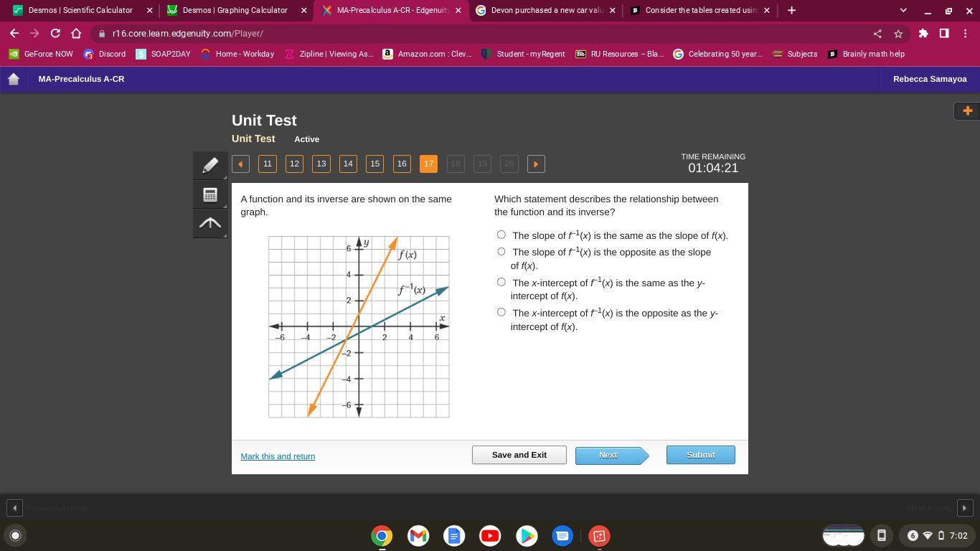Select 'x-intercept is the same' answer

click(501, 282)
